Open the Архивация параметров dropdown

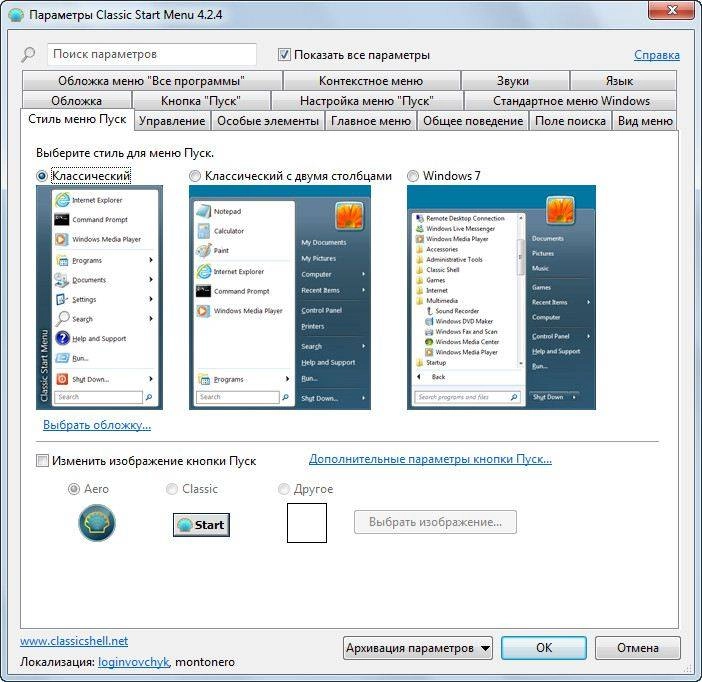[x=418, y=648]
